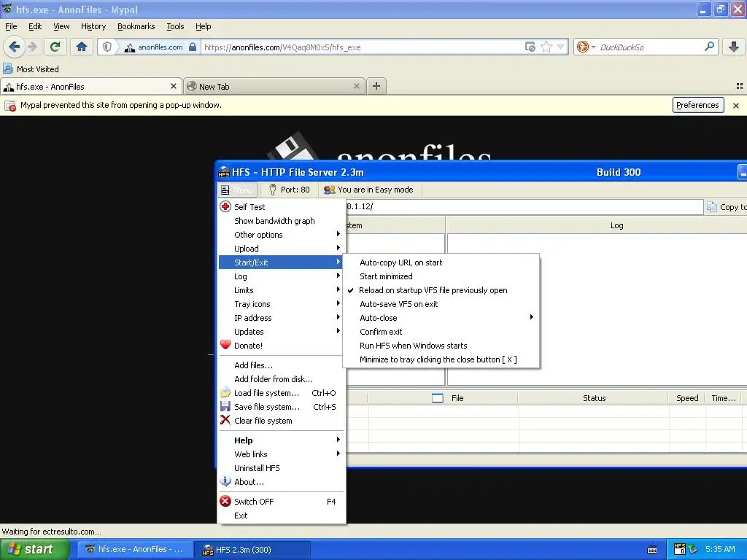Select Uninstall HFS entry
747x560 pixels.
[281, 467]
